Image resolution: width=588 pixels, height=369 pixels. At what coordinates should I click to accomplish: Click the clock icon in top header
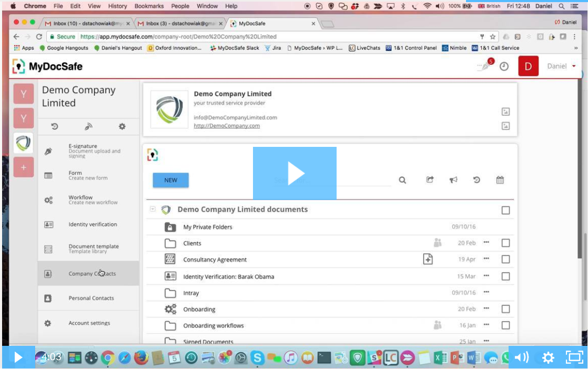click(x=504, y=66)
